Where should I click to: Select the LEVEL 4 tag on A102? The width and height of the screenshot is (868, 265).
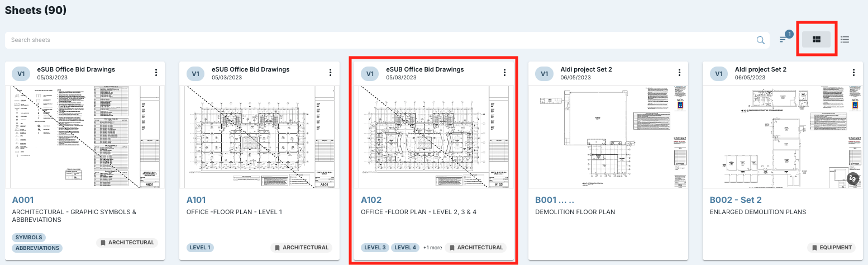[405, 247]
